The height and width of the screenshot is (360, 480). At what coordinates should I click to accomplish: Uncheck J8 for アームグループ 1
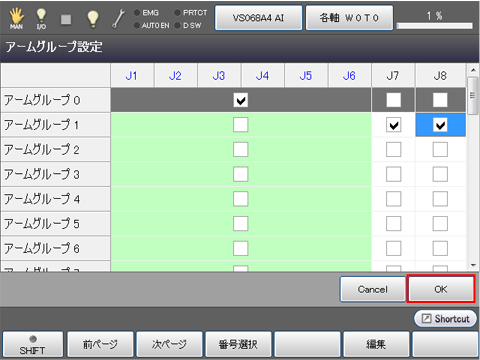point(440,125)
